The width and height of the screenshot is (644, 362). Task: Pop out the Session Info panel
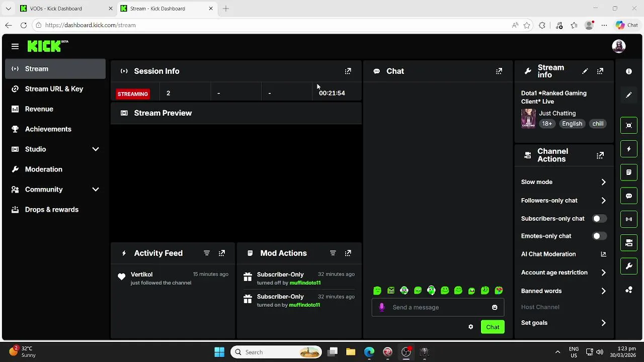[x=348, y=71]
